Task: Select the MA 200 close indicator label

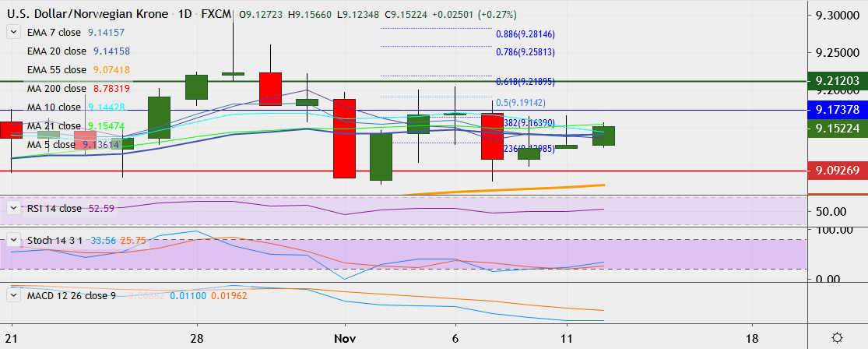Action: click(57, 89)
